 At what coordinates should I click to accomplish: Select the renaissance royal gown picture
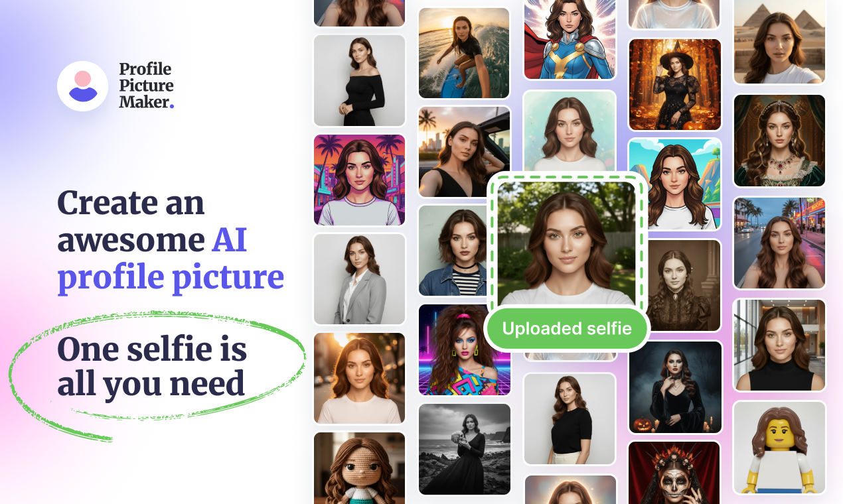(779, 141)
